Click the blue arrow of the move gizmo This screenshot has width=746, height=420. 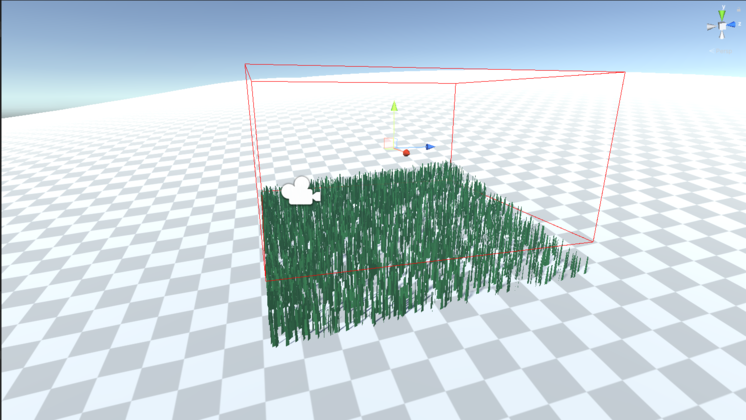pos(429,147)
